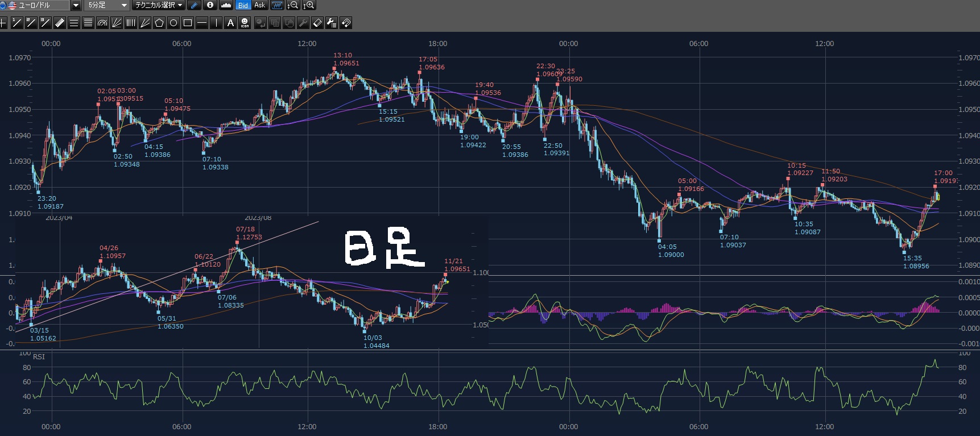Image resolution: width=980 pixels, height=436 pixels.
Task: Select the pentagon shape drawing tool
Action: point(159,23)
